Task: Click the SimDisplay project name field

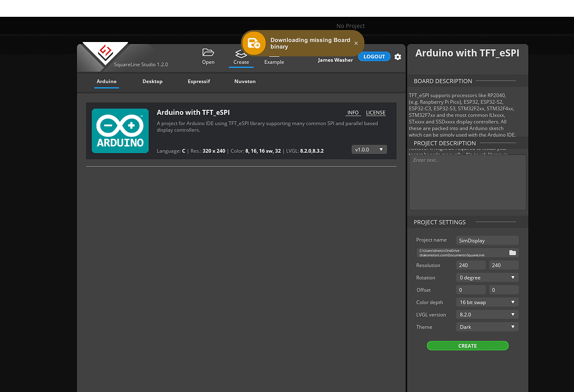Action: (x=487, y=240)
